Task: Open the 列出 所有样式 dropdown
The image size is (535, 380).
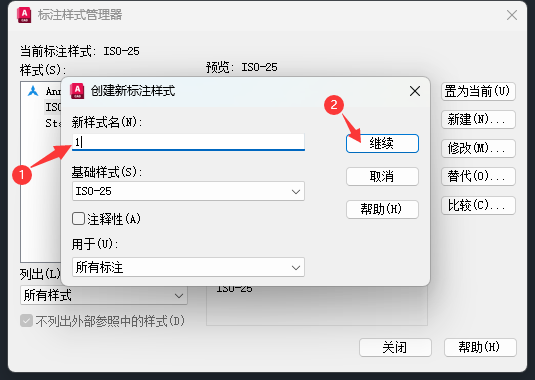Action: click(x=104, y=295)
